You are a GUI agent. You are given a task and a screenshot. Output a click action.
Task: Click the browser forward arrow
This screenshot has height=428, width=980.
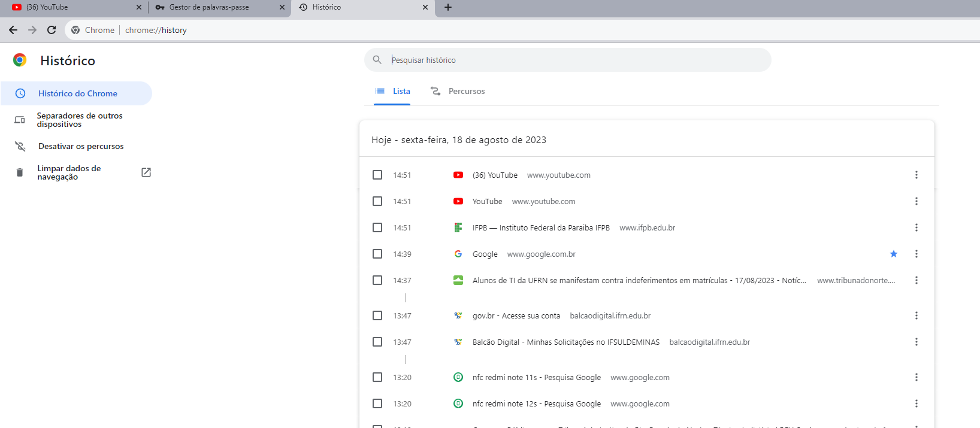(x=32, y=30)
